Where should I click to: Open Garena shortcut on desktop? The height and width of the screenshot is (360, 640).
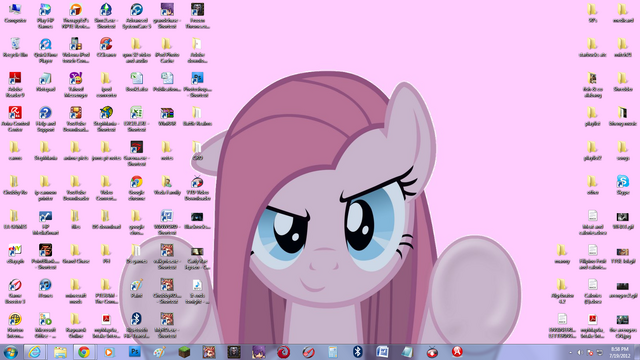point(136,153)
